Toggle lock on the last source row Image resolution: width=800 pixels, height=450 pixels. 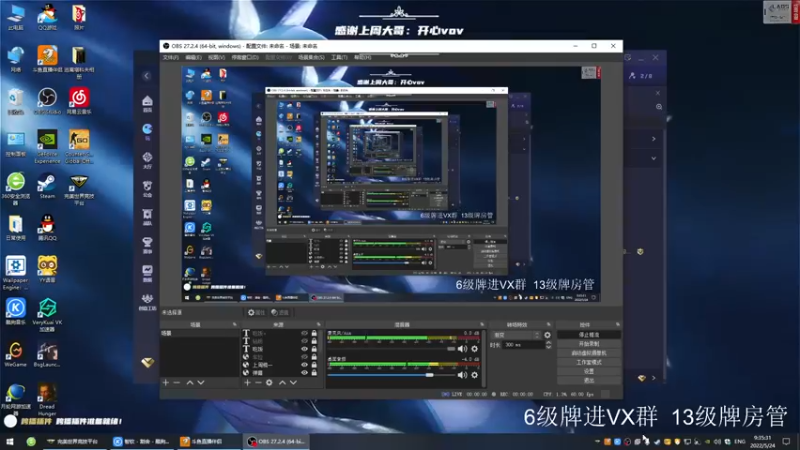314,373
